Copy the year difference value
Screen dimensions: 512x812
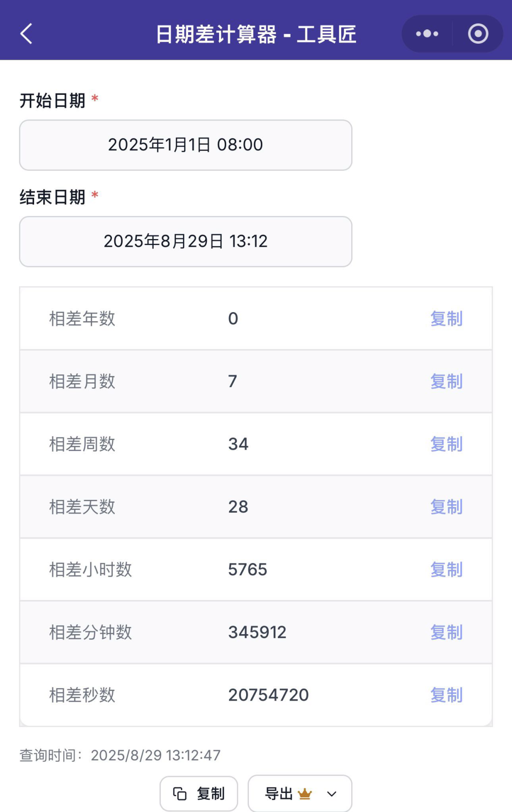click(446, 319)
